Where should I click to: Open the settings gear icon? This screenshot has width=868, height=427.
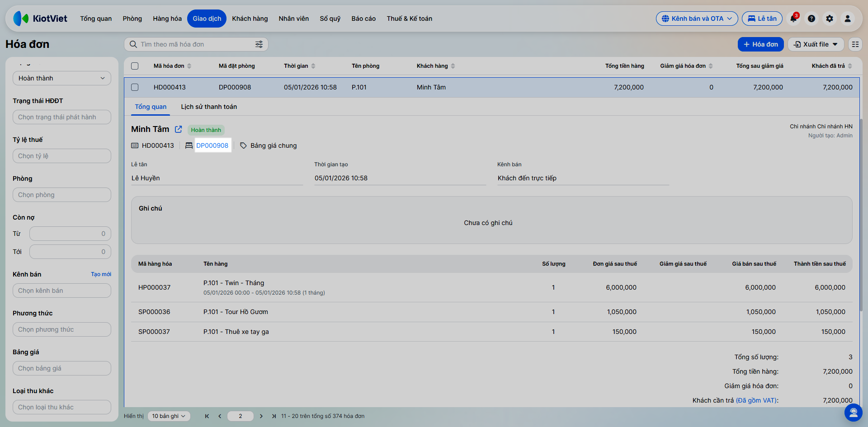coord(830,19)
